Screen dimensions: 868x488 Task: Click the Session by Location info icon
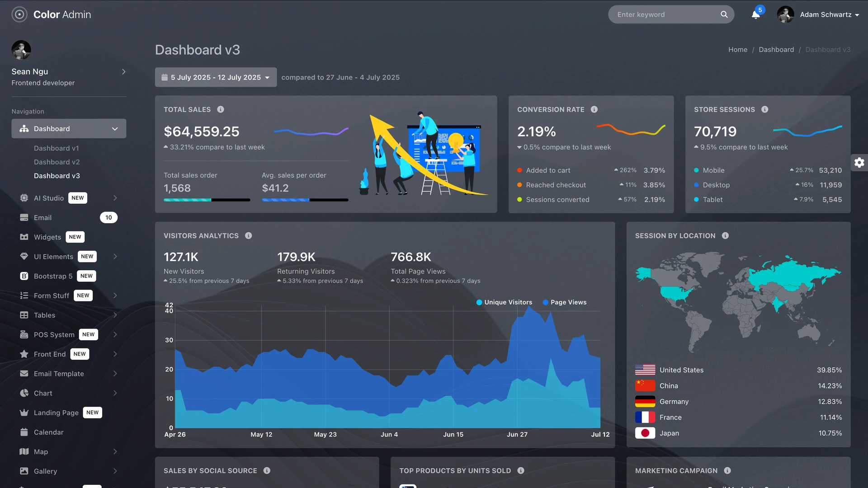[x=725, y=236]
